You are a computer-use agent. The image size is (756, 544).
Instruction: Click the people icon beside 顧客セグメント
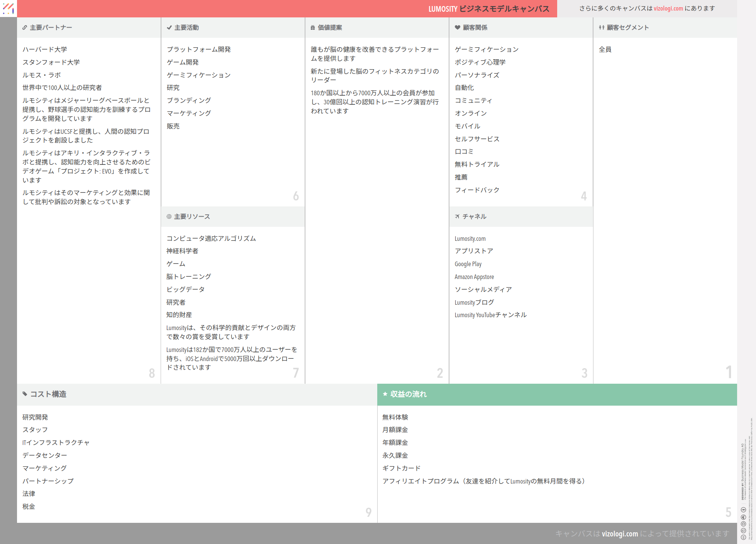coord(601,28)
